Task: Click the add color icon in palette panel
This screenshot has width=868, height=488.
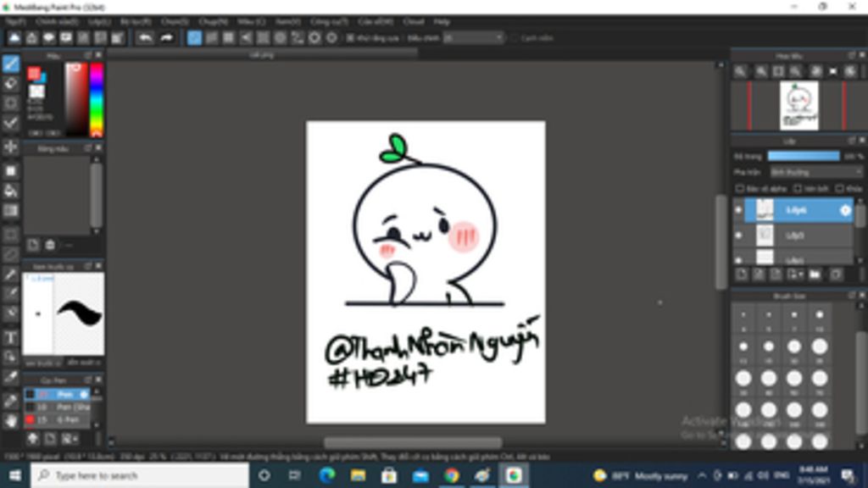Action: [33, 245]
